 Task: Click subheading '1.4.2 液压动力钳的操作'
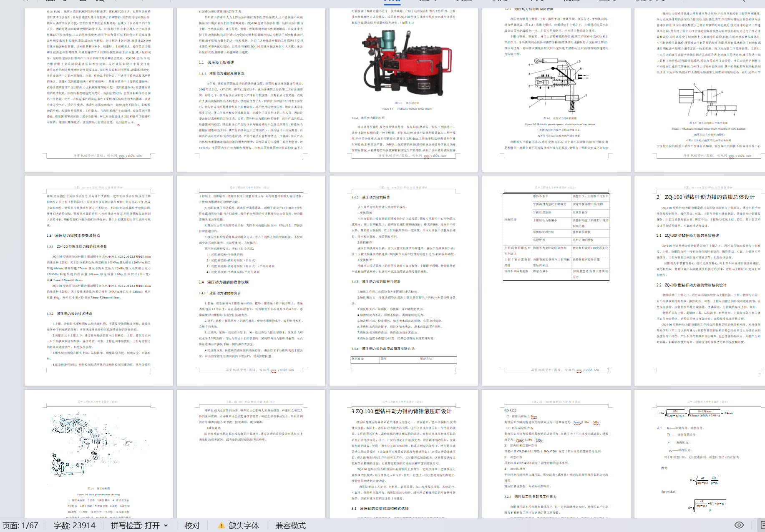371,197
